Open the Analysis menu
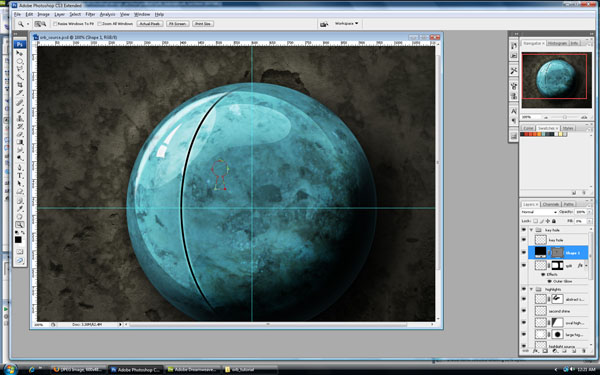This screenshot has height=375, width=600. pos(108,14)
